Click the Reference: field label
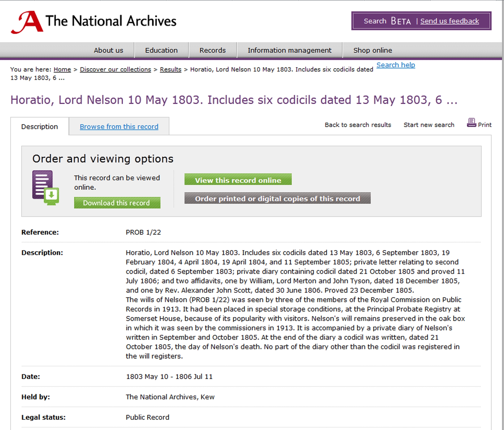 point(40,232)
